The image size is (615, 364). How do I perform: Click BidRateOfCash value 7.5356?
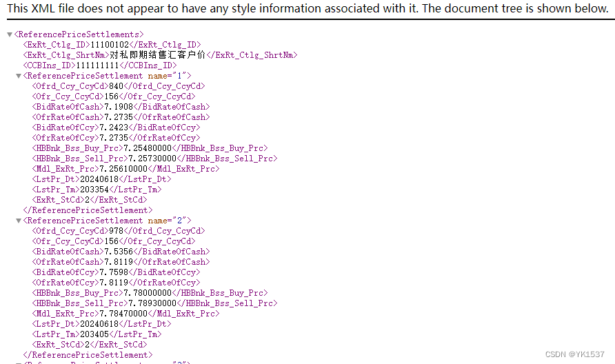[x=117, y=252]
